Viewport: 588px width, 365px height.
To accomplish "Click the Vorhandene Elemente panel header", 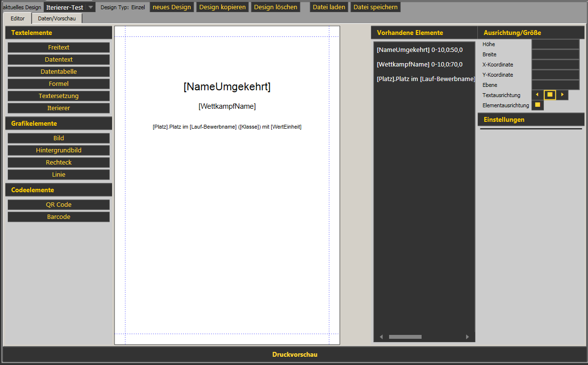I will 424,33.
